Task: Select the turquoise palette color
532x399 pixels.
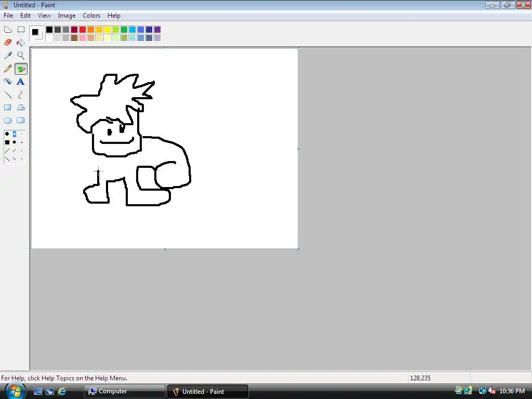Action: tap(132, 30)
